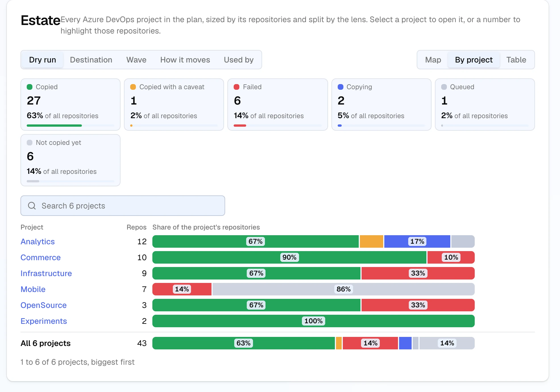
Task: Click the blue 17% segment in Analytics bar
Action: point(417,241)
